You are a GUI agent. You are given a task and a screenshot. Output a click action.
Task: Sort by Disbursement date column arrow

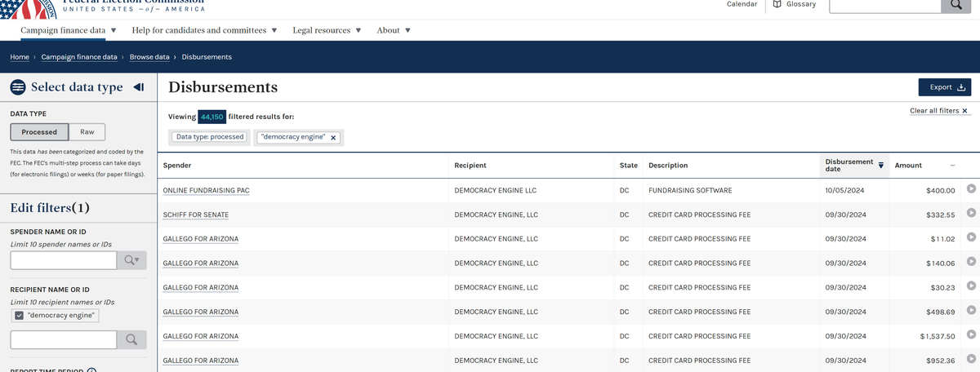pos(881,165)
